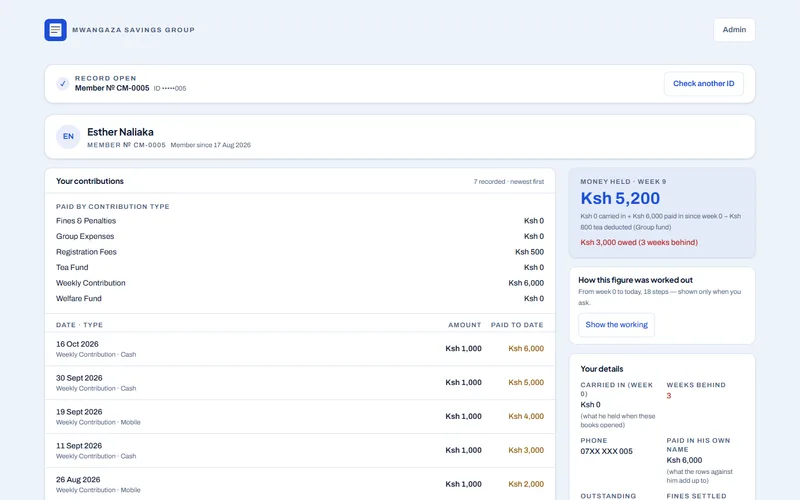Click paid-to-date Ksh 2,000
This screenshot has height=500, width=800.
click(x=526, y=484)
